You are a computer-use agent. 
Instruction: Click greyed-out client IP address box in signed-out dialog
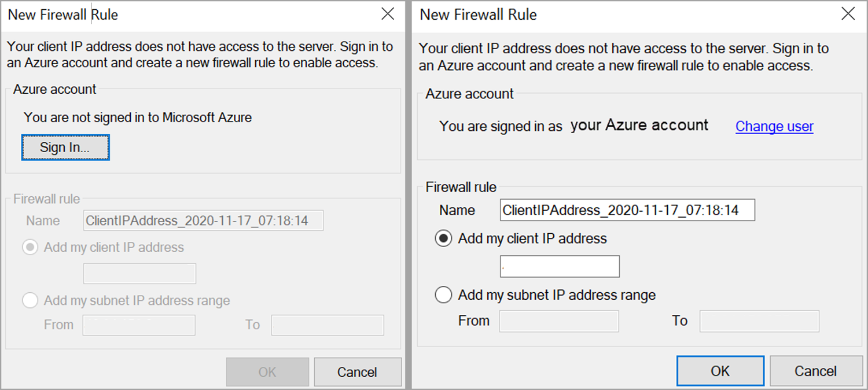click(139, 273)
